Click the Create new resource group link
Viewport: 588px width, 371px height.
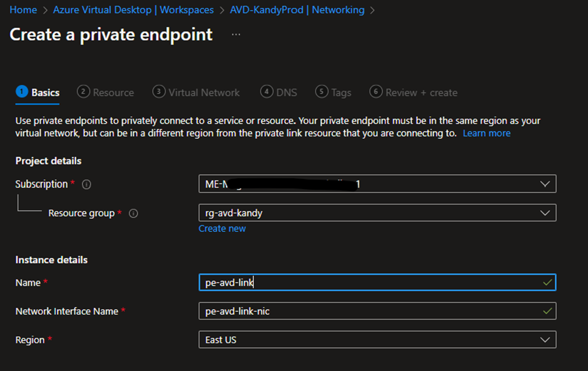tap(222, 228)
